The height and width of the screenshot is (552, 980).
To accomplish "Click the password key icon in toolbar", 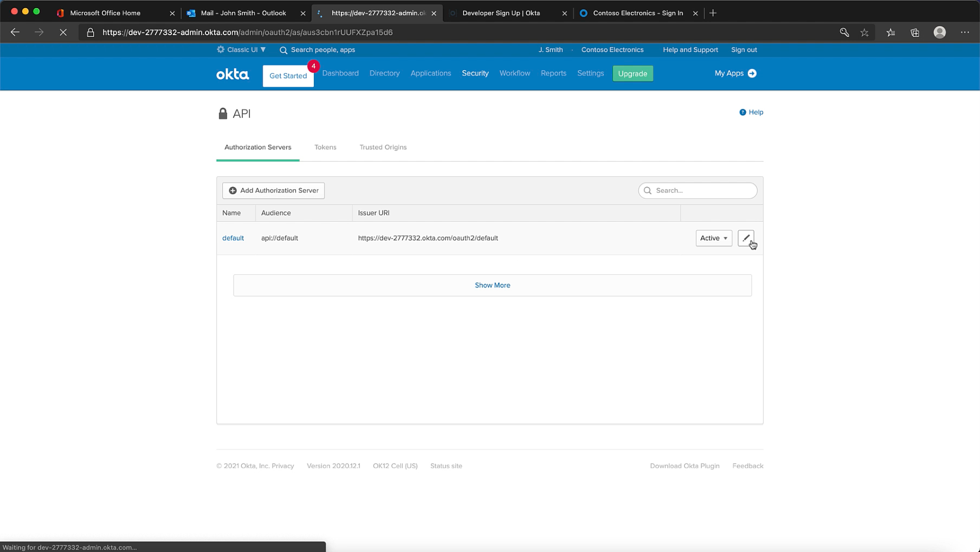I will coord(844,33).
